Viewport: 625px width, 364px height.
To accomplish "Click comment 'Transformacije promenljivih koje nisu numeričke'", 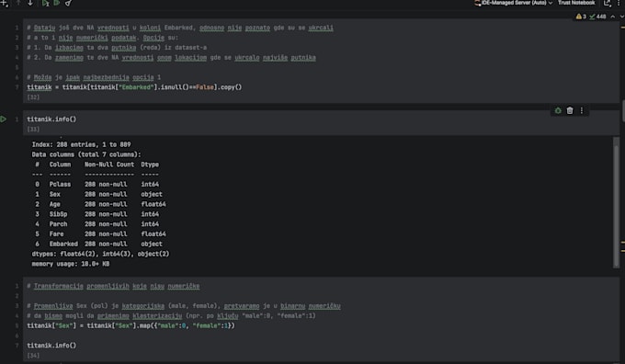I will (113, 286).
